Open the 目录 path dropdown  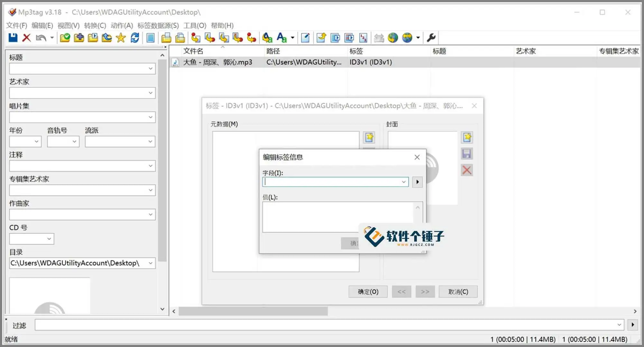coord(151,263)
